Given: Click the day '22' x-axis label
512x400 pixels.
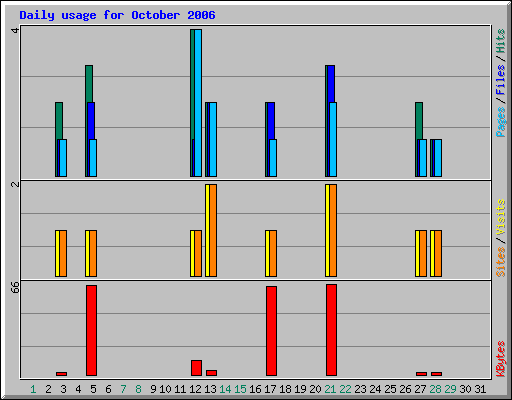Looking at the screenshot, I should click(x=345, y=389).
